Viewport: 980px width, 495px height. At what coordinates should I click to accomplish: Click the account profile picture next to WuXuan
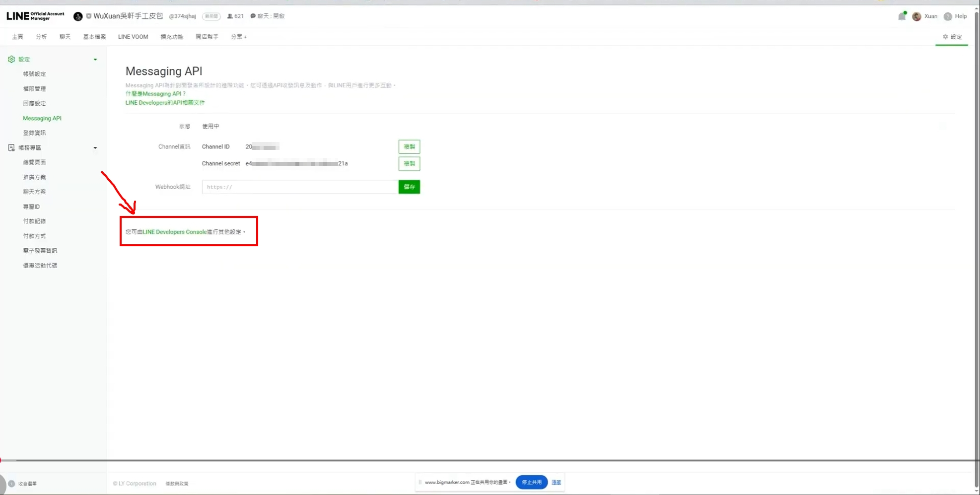(78, 16)
